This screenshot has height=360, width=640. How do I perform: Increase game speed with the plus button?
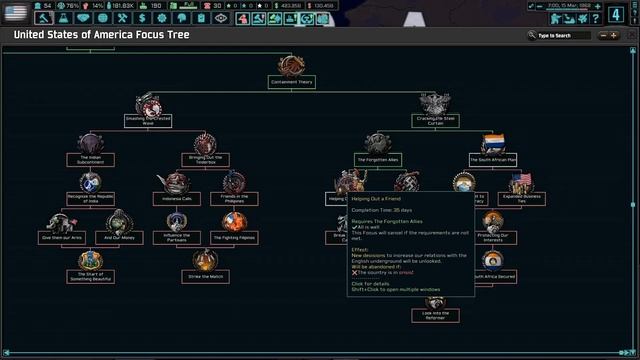(x=598, y=6)
